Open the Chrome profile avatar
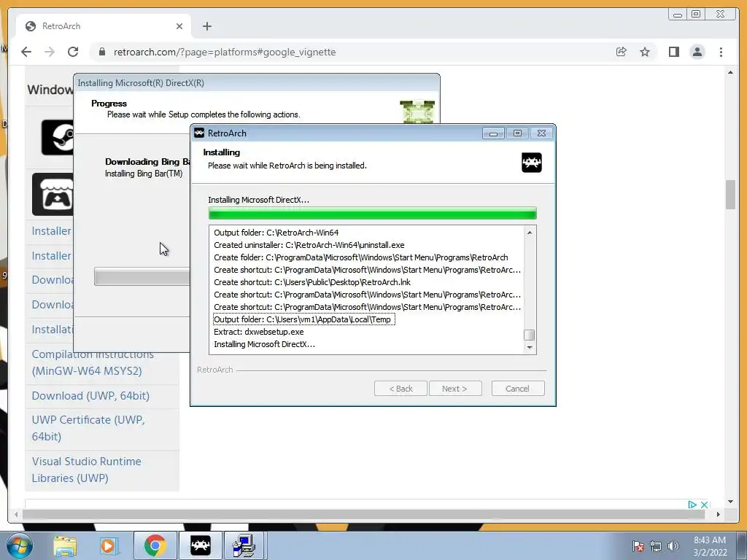This screenshot has width=747, height=560. click(x=697, y=52)
